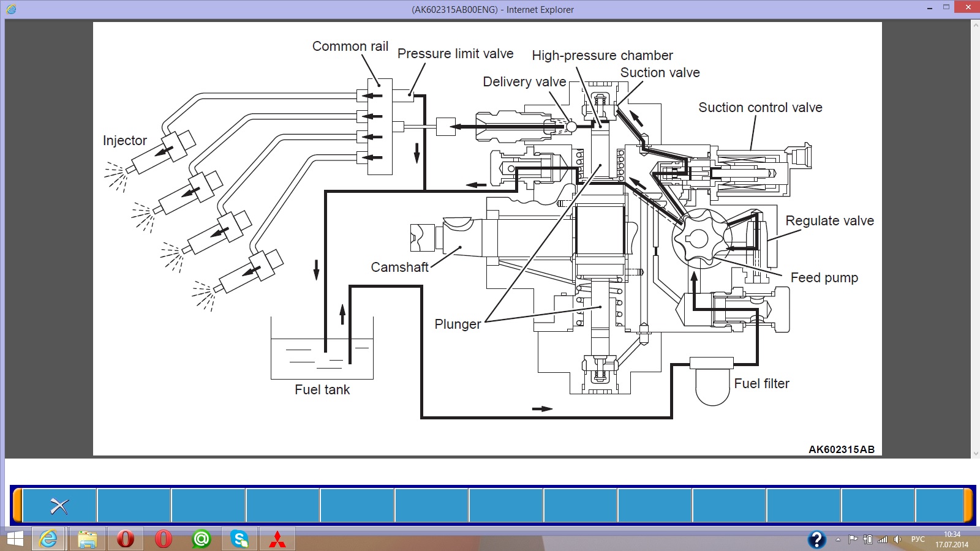
Task: Click the power status tray icon
Action: pyautogui.click(x=867, y=539)
